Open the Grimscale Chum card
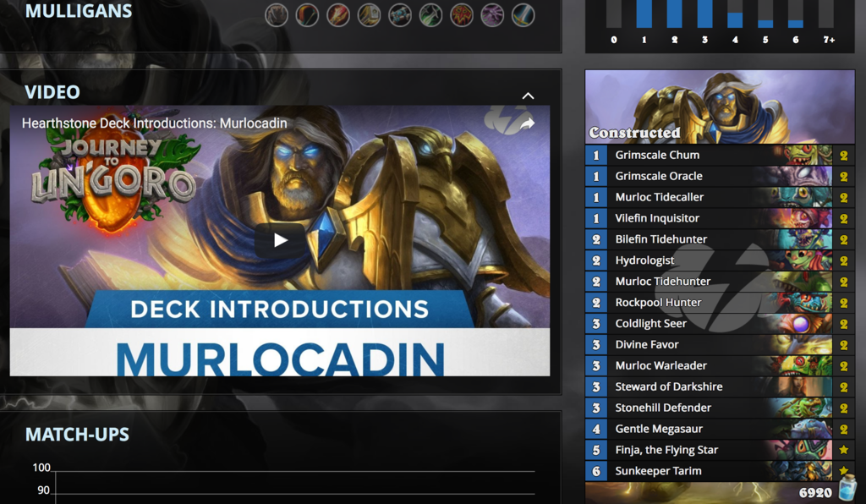This screenshot has width=866, height=504. [x=720, y=155]
